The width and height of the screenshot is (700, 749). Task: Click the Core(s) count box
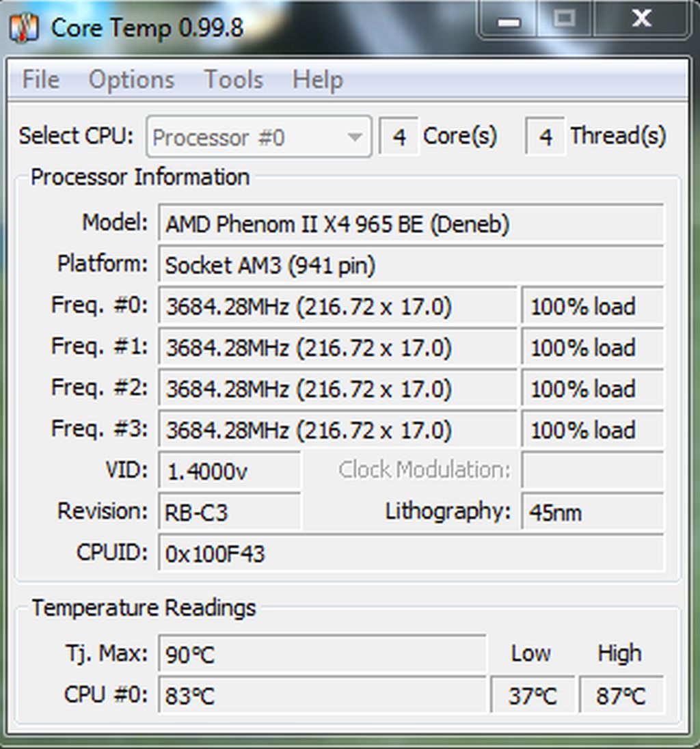(399, 137)
